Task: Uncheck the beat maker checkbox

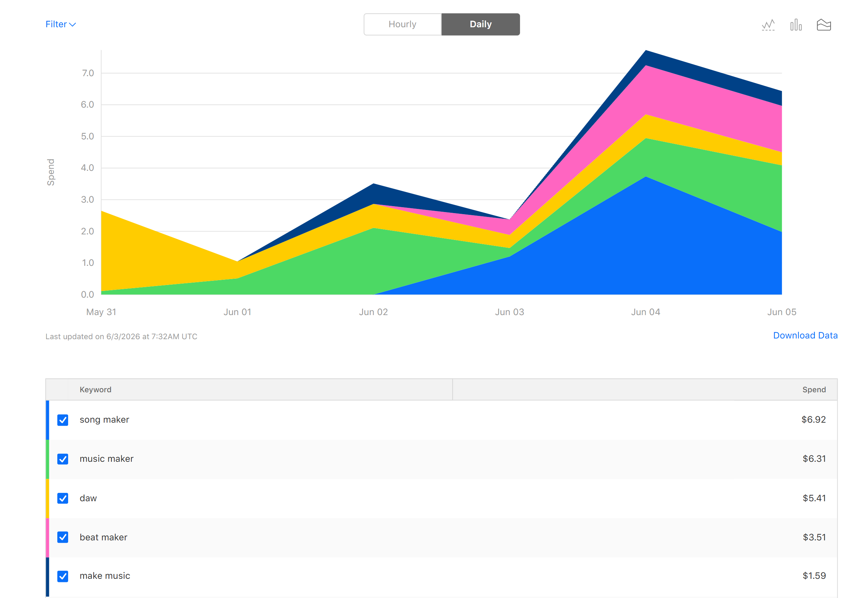Action: pos(63,537)
